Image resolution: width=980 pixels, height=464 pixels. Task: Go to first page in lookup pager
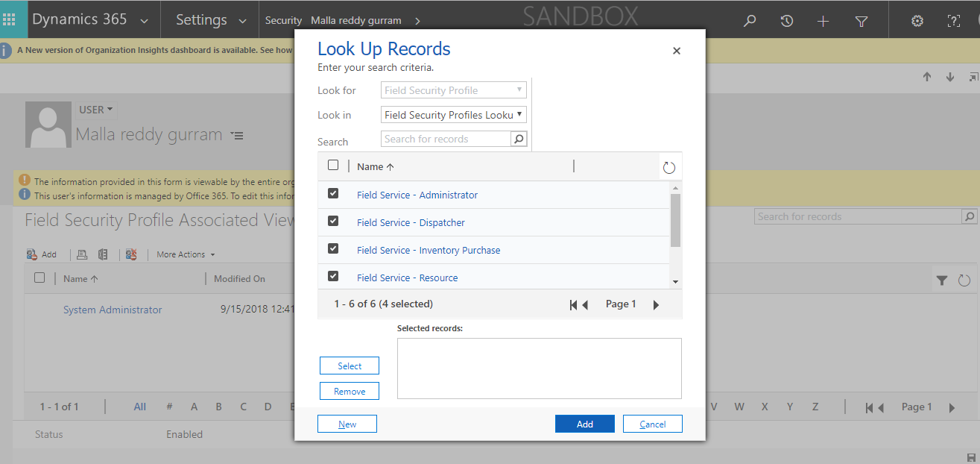[x=573, y=304]
